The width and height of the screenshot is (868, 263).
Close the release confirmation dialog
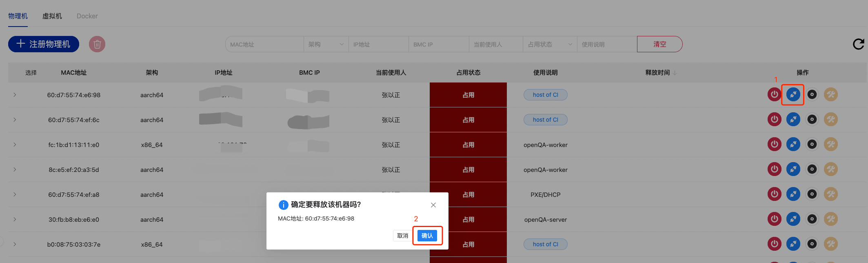[x=433, y=205]
